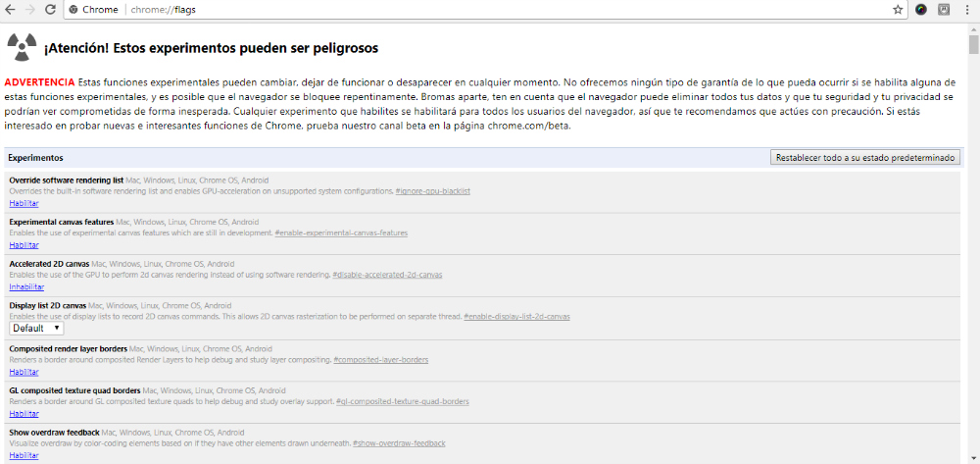
Task: Open the colorful circle extension icon
Action: point(921,10)
